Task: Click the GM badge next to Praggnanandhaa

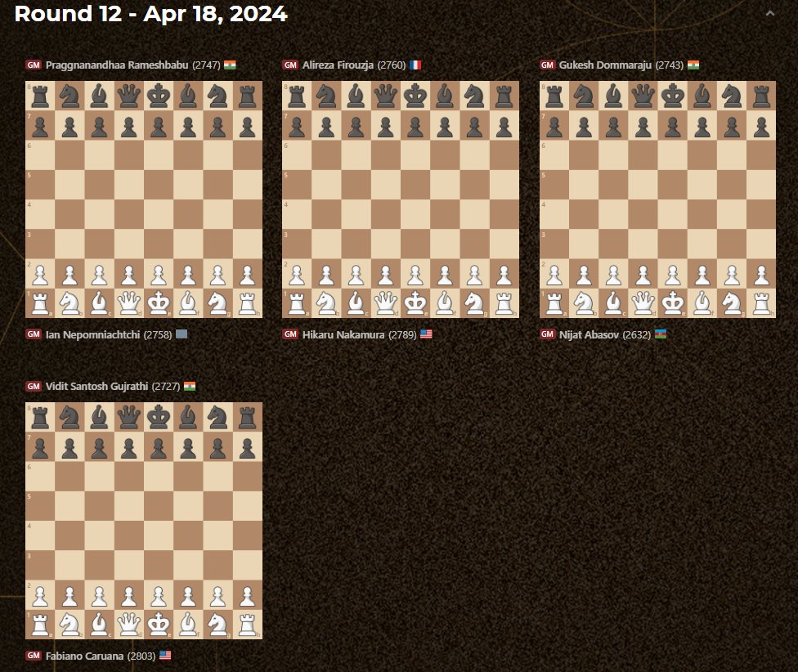Action: coord(34,65)
